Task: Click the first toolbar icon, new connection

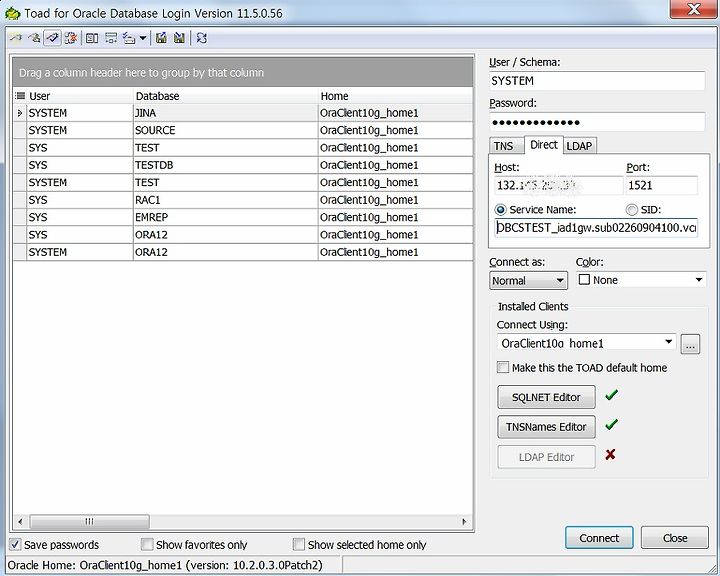Action: [x=16, y=38]
